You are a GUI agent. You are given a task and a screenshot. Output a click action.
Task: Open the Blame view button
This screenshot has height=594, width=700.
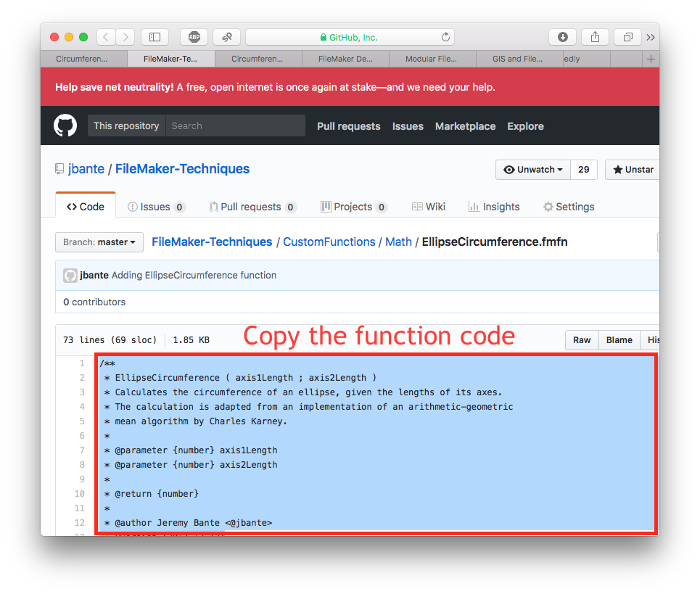pos(619,340)
